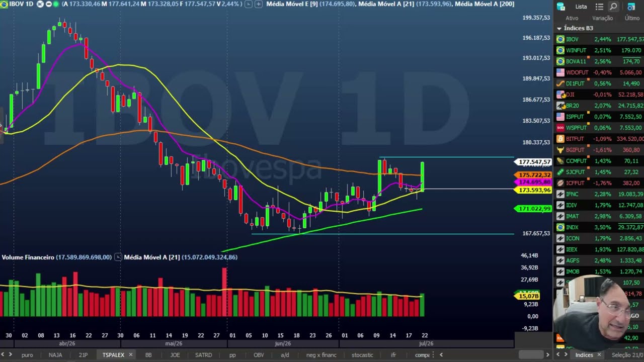
Task: Click the chart horizontal scrollbar thumb
Action: coord(531,355)
